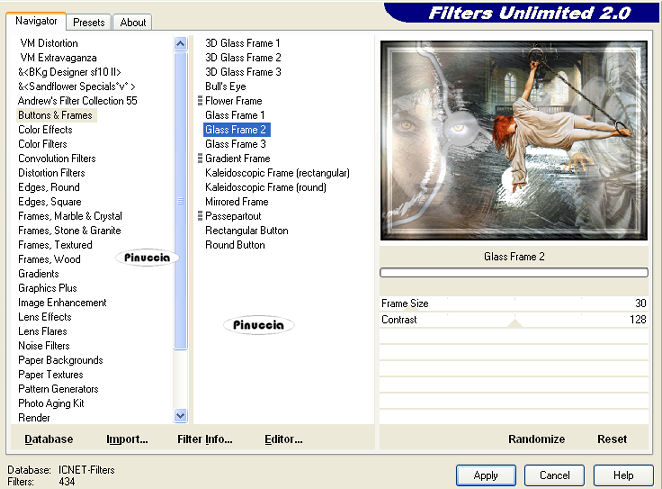Choose Passepartout filter
662x489 pixels.
pos(233,216)
